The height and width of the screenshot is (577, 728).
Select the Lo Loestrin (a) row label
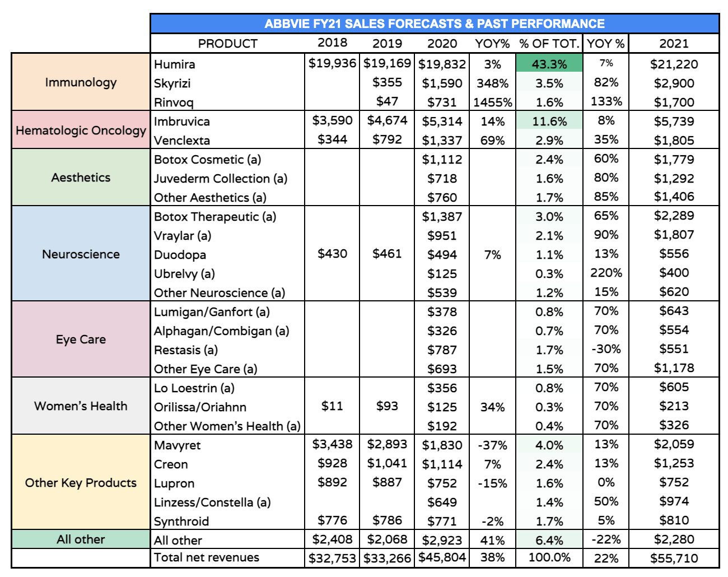(194, 388)
